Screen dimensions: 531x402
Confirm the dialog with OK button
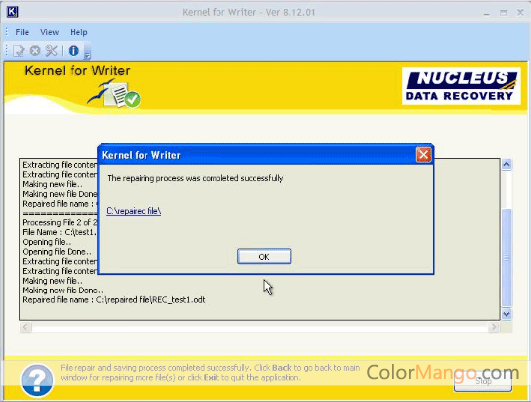pyautogui.click(x=264, y=256)
